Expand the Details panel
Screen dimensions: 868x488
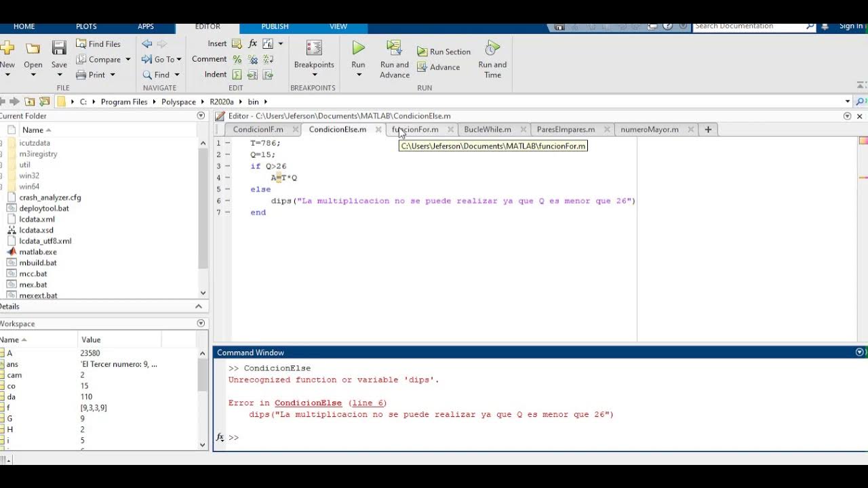click(199, 306)
